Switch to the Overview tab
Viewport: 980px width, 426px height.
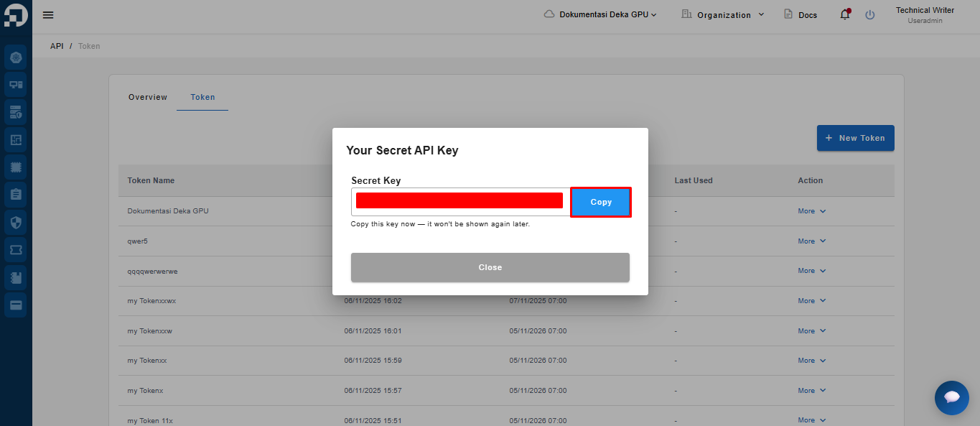(x=148, y=97)
